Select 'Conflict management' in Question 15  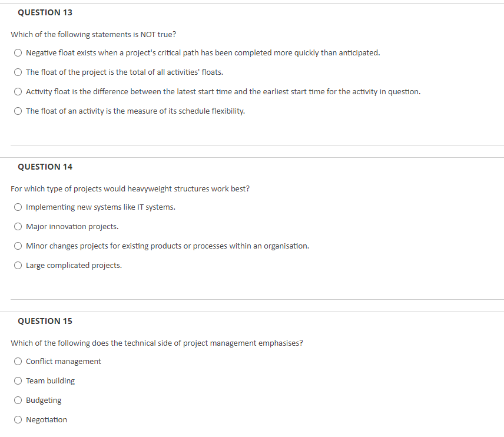coord(18,361)
